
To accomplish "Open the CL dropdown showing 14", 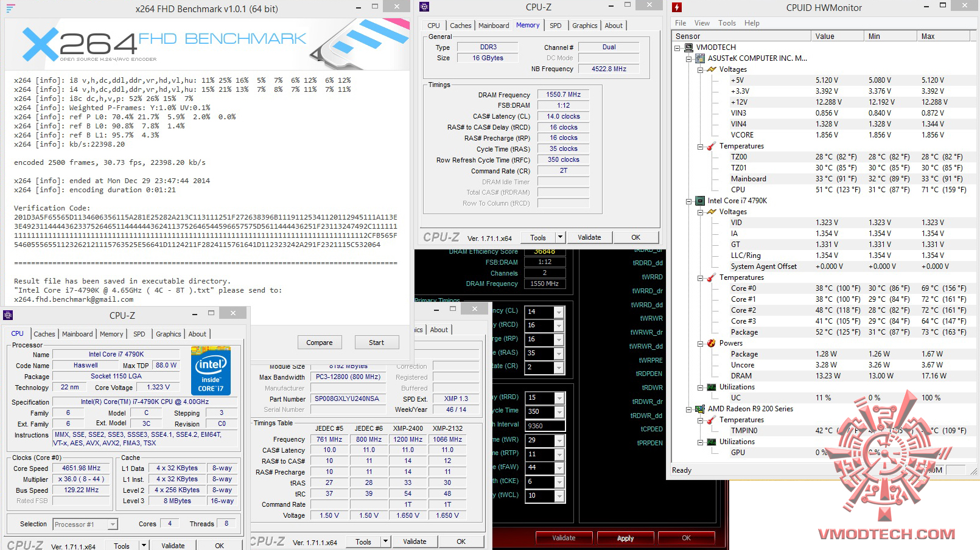I will [x=559, y=312].
